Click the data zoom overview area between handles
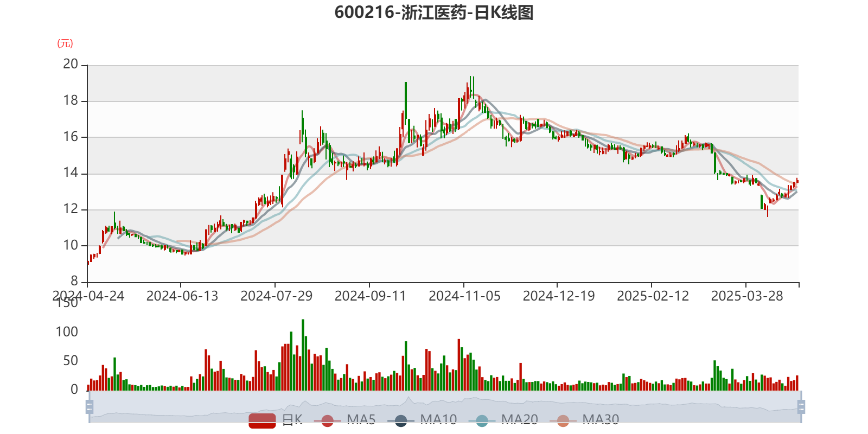The width and height of the screenshot is (868, 434). point(445,407)
